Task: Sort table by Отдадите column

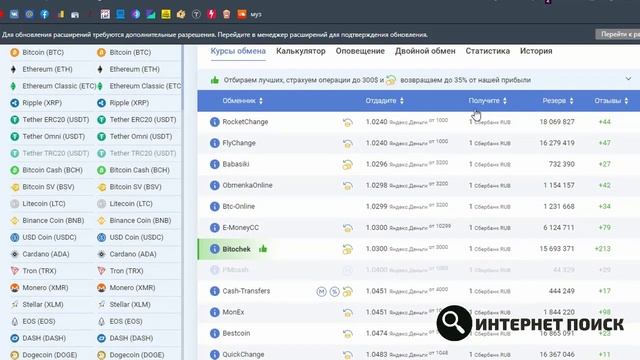Action: pyautogui.click(x=384, y=101)
